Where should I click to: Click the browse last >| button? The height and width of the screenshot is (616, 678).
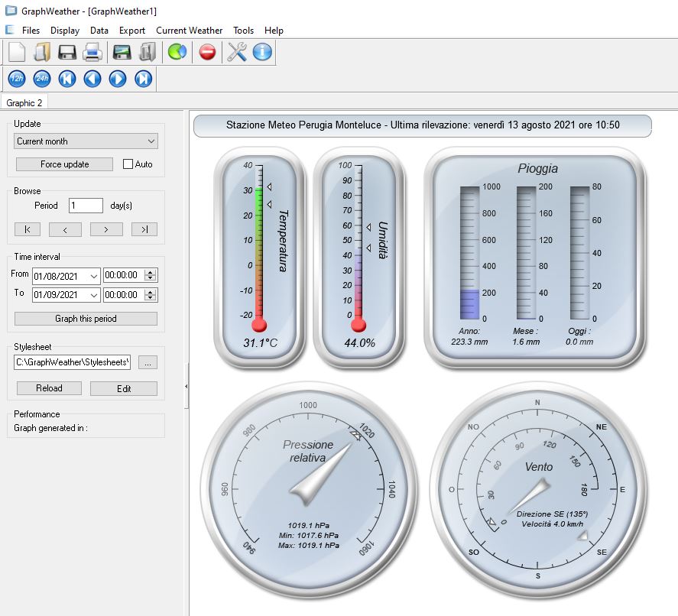click(144, 229)
